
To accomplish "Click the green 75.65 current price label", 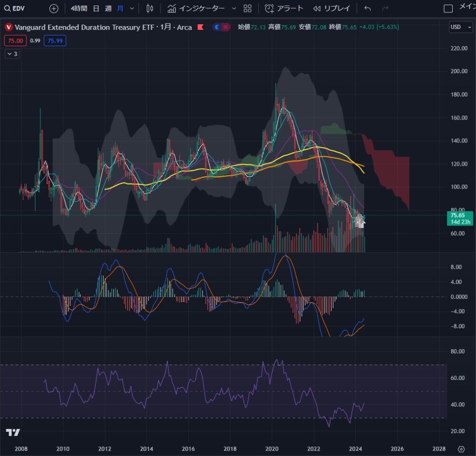I will [460, 218].
